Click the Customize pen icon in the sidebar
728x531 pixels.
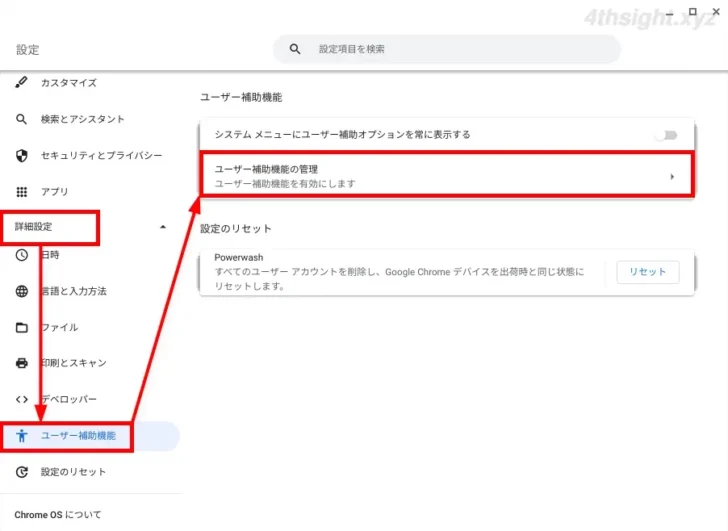21,83
